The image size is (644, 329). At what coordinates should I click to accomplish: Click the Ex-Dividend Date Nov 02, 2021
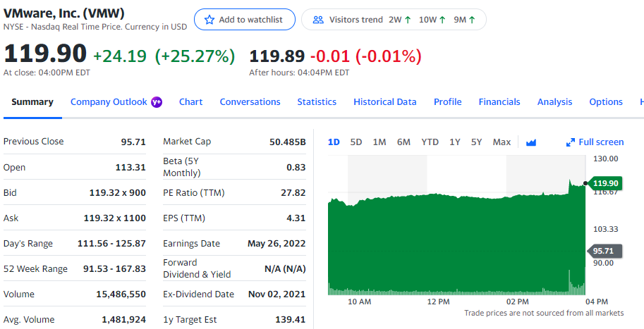(277, 294)
